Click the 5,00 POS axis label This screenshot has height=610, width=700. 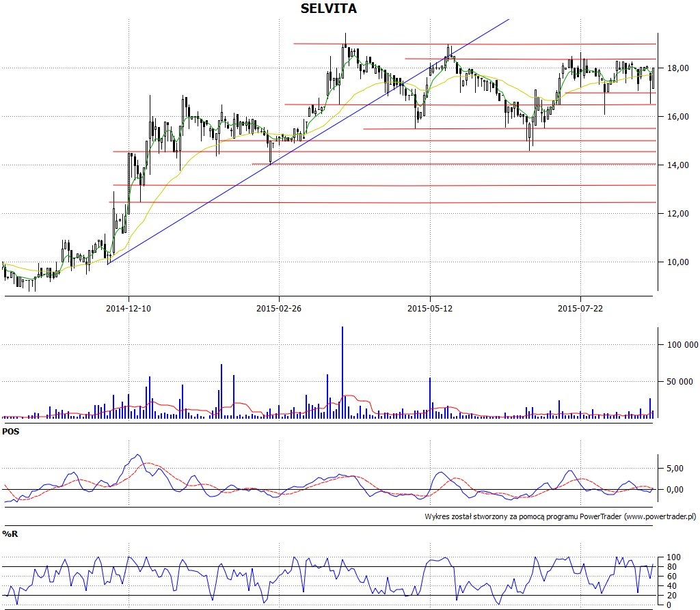[675, 468]
